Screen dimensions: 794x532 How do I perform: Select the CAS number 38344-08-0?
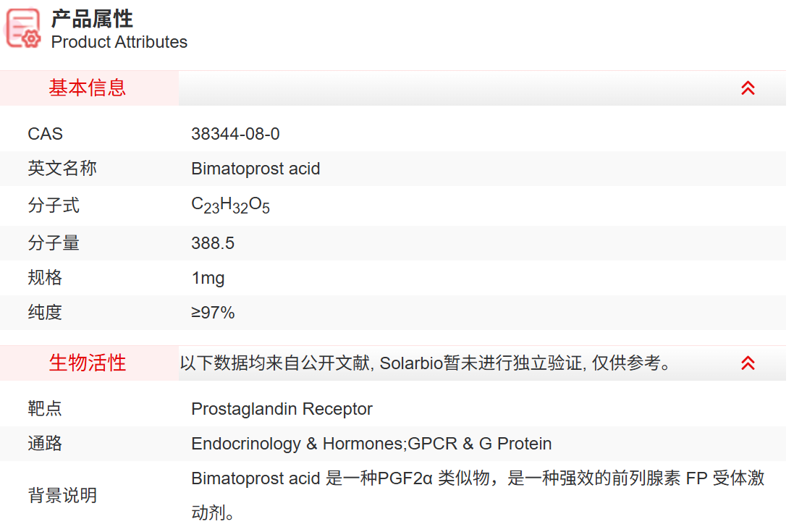(234, 133)
